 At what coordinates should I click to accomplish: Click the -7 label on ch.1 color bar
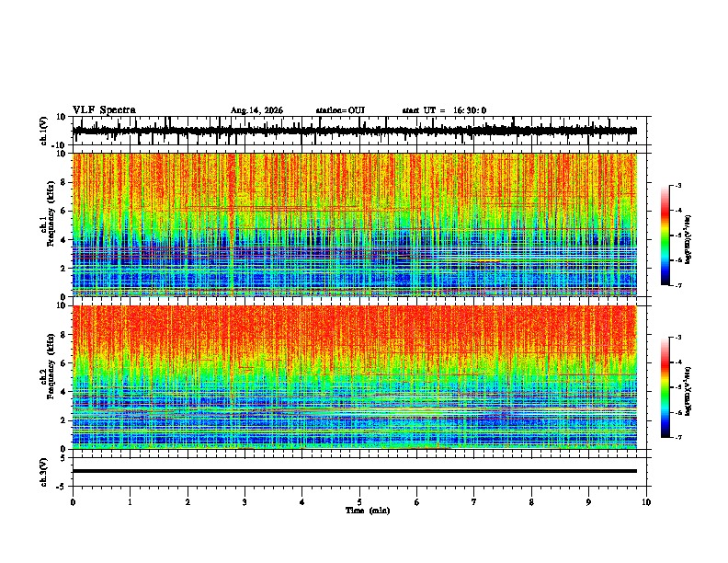tap(678, 285)
